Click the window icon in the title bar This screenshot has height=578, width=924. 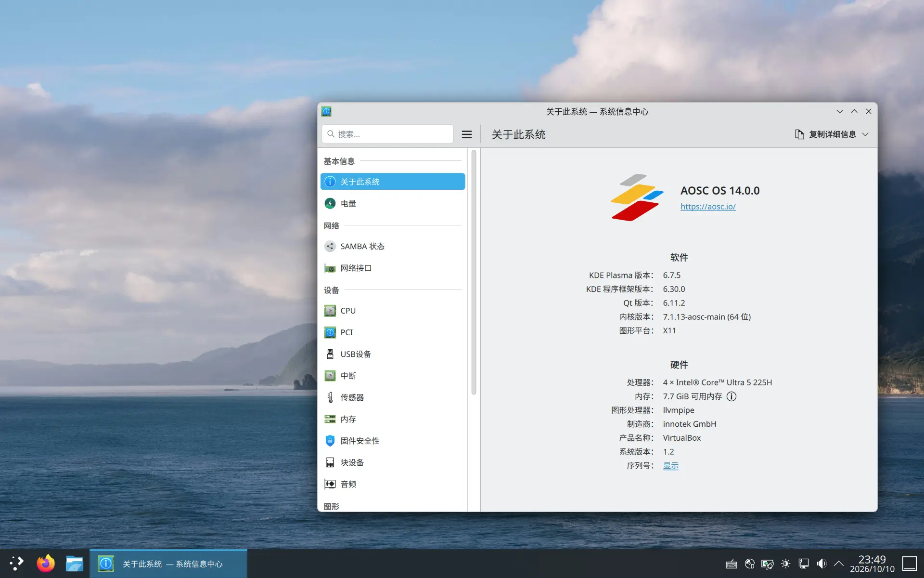coord(326,111)
